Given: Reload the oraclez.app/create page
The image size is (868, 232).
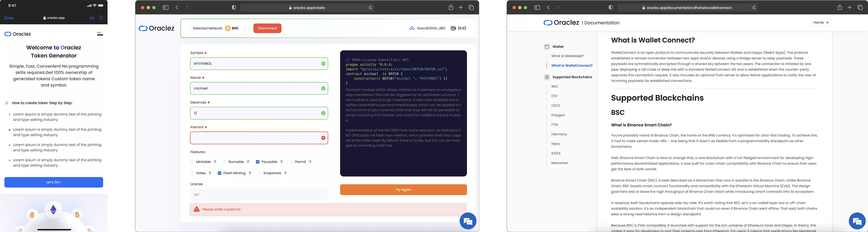Looking at the screenshot, I should click(370, 7).
